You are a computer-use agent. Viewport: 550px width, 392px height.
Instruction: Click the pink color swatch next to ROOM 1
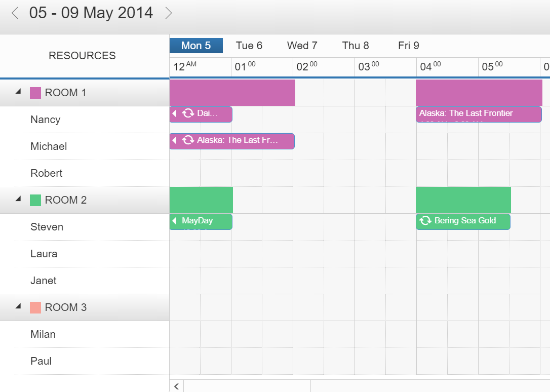tap(35, 92)
